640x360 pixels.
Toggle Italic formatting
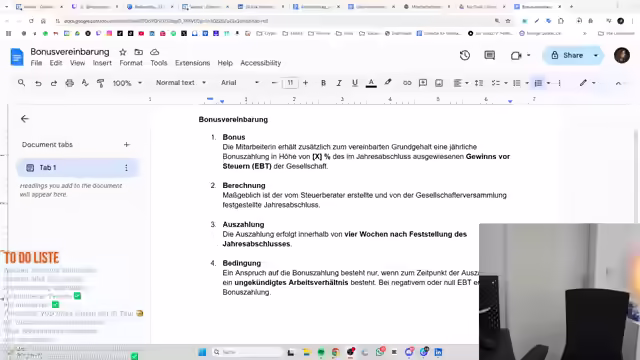339,83
